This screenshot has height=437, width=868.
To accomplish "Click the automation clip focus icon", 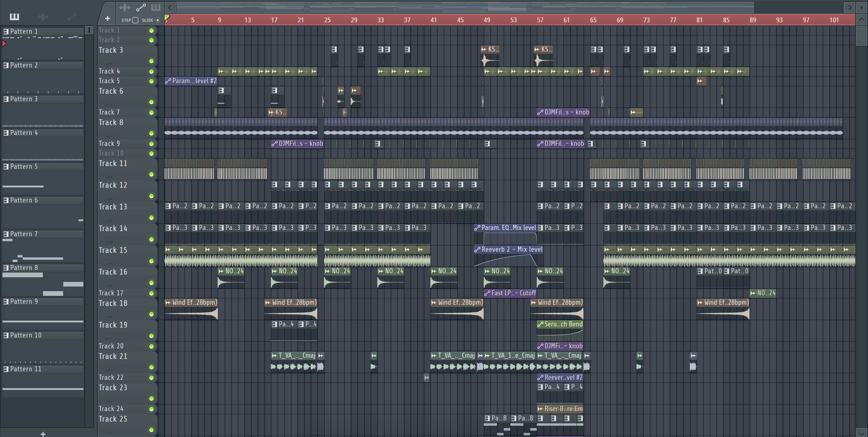I will click(x=141, y=8).
